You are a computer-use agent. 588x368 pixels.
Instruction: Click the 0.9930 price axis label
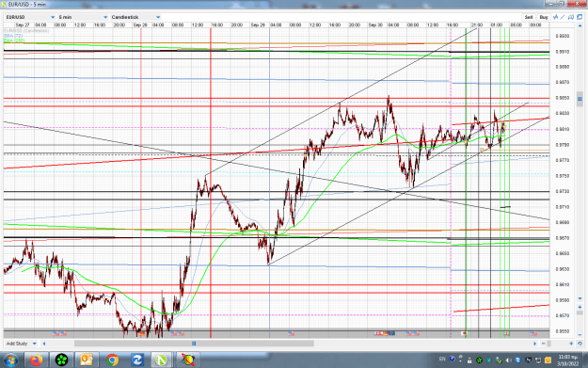(562, 36)
